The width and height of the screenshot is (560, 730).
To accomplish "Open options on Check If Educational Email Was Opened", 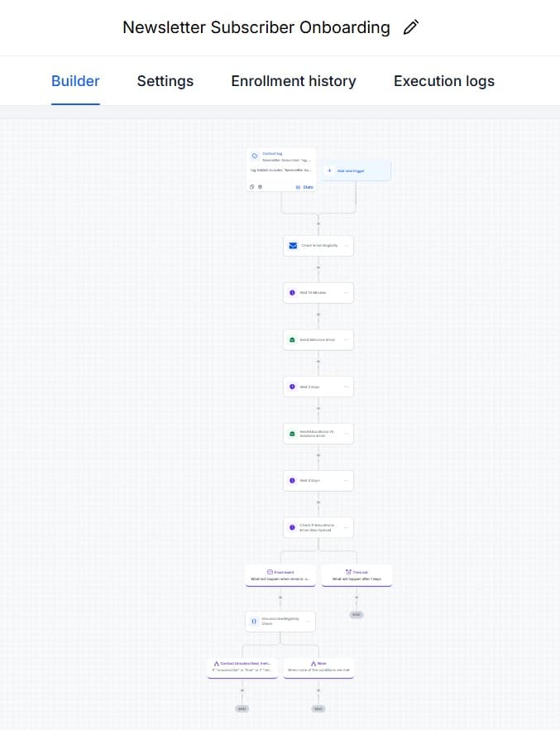I will tap(346, 527).
